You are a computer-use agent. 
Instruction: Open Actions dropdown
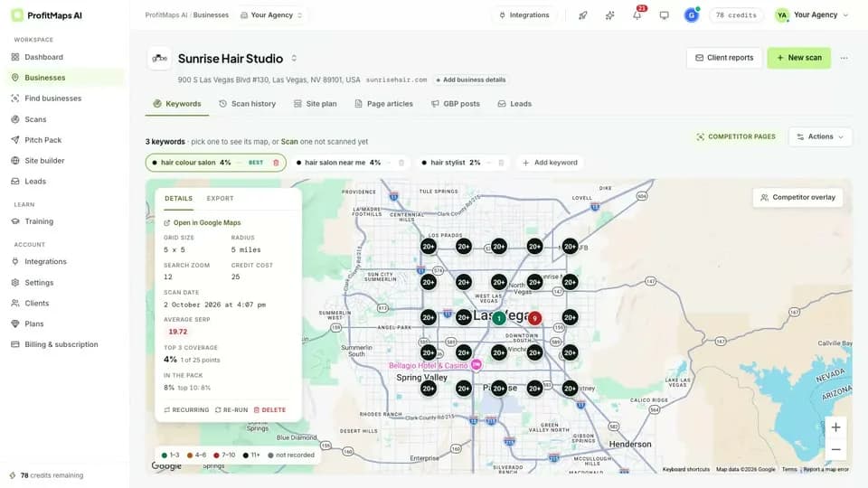click(820, 136)
